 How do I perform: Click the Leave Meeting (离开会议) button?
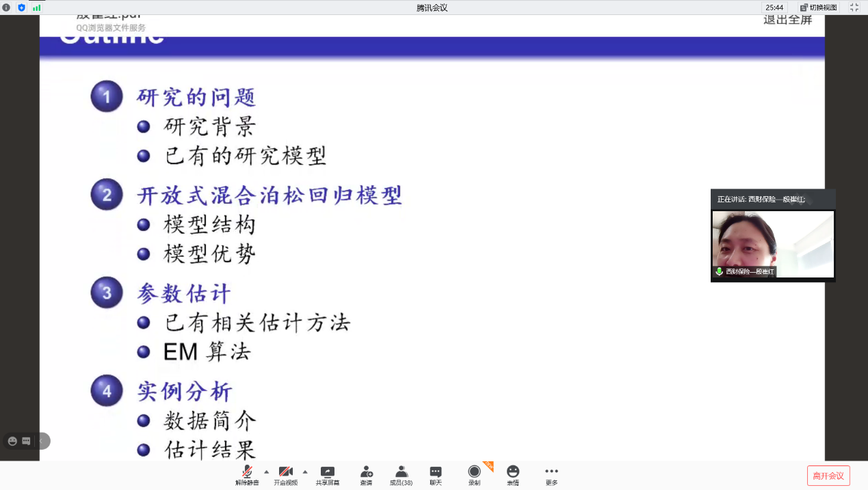click(x=828, y=476)
